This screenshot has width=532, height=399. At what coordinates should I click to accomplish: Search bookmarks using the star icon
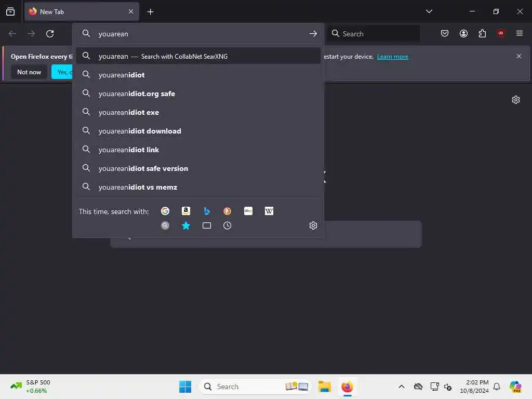(x=186, y=225)
